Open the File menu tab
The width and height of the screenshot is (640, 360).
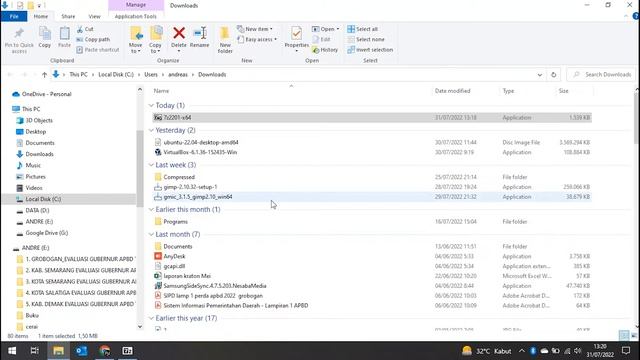tap(14, 16)
